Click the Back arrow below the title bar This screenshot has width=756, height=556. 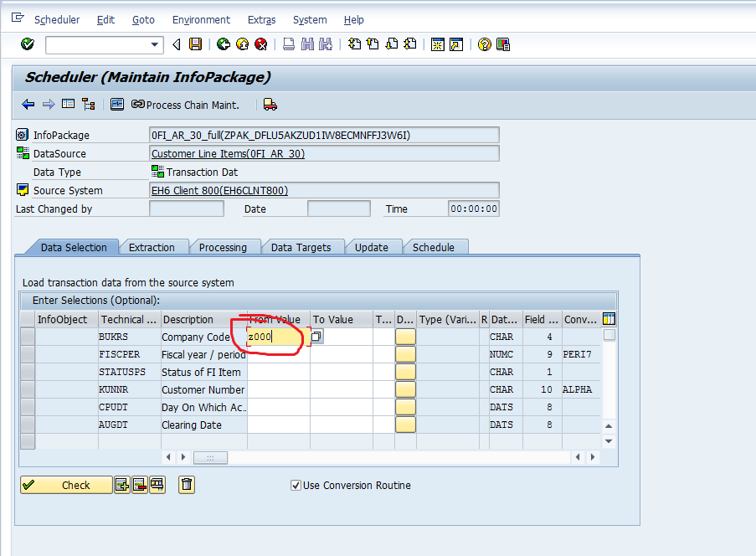click(28, 104)
